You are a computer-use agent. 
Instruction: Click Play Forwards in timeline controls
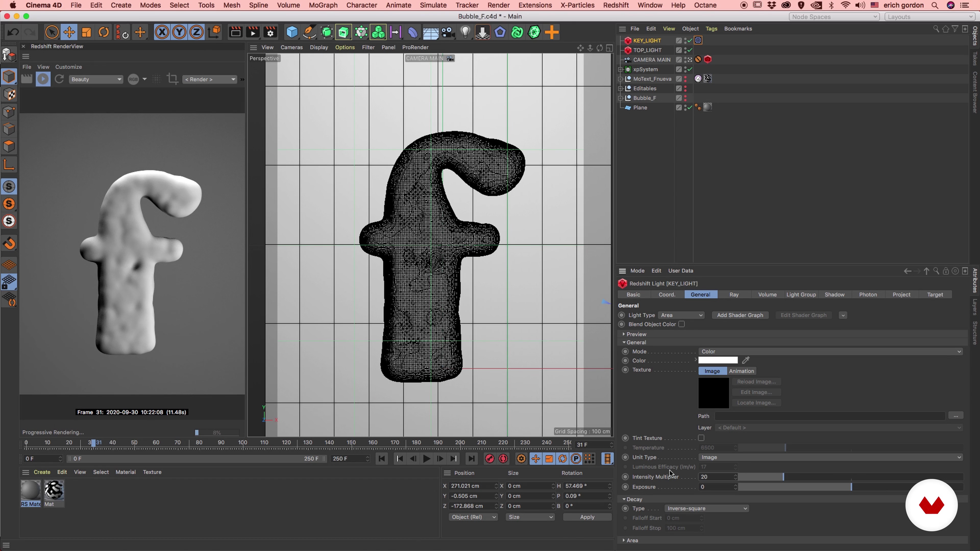tap(426, 459)
